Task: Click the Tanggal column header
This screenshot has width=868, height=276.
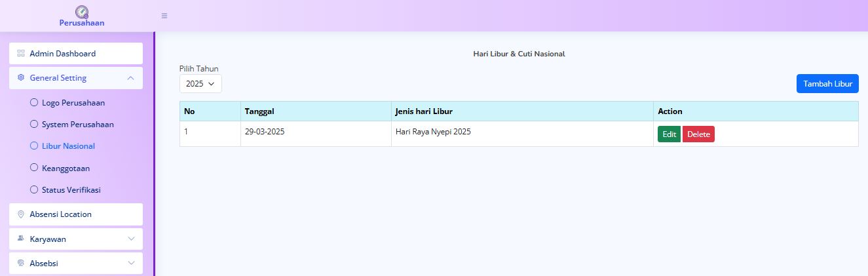Action: tap(259, 111)
